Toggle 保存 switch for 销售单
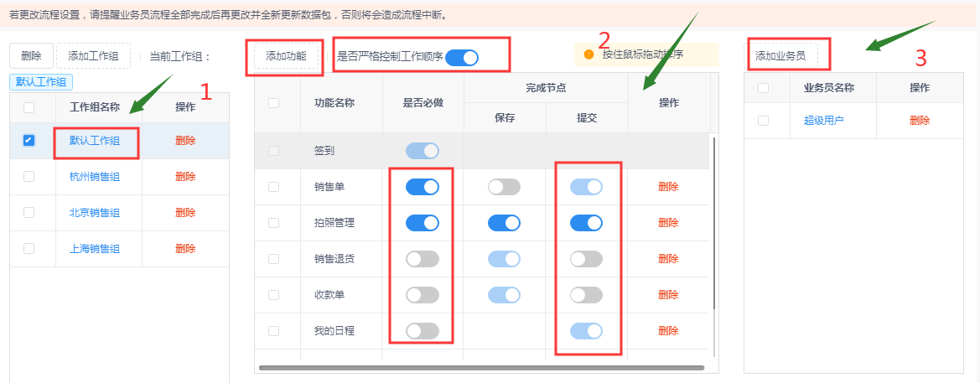The width and height of the screenshot is (980, 383). tap(505, 187)
